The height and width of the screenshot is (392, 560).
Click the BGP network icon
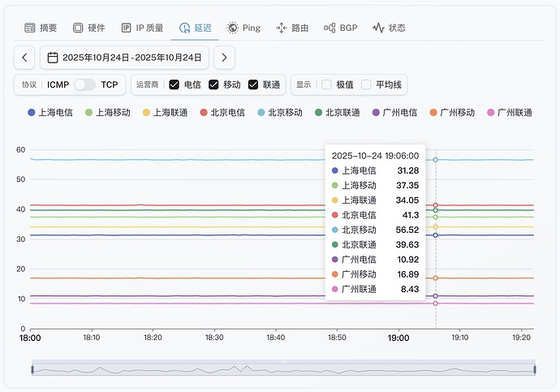(330, 28)
